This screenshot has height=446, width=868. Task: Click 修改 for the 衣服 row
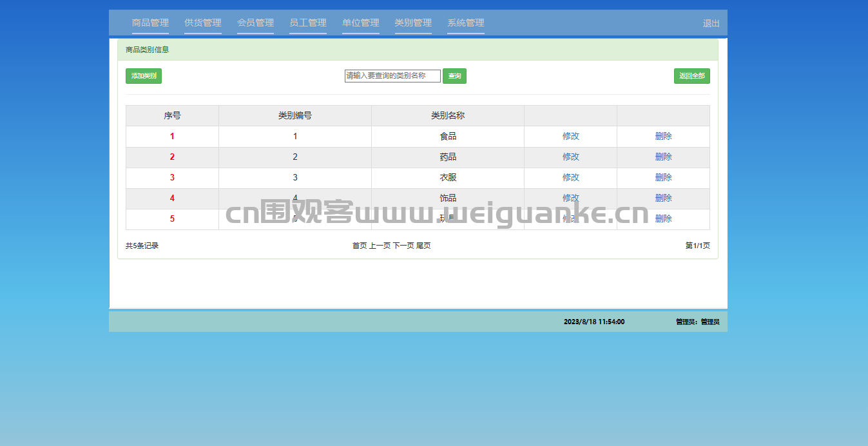point(571,177)
